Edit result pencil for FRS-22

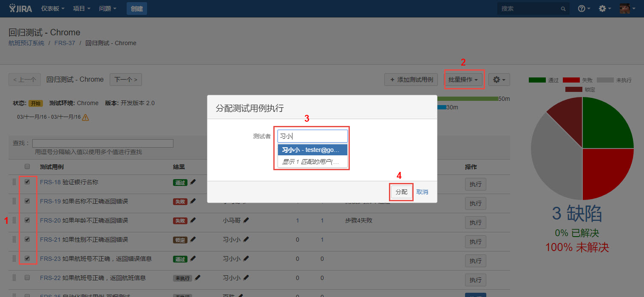197,278
